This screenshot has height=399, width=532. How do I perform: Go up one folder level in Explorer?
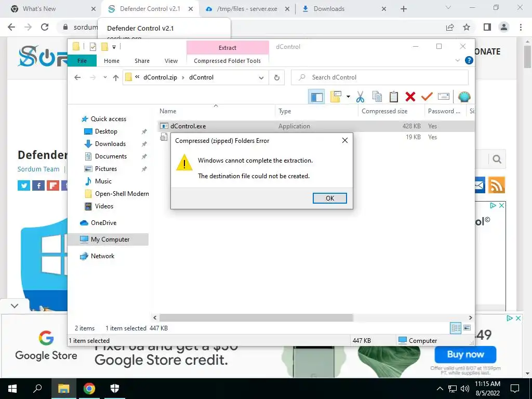[116, 78]
